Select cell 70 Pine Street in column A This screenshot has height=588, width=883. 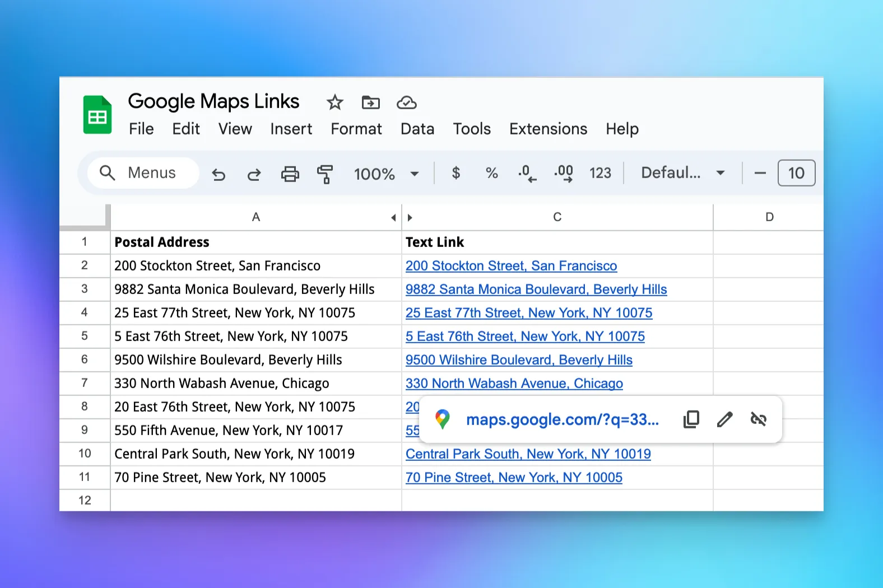[256, 478]
